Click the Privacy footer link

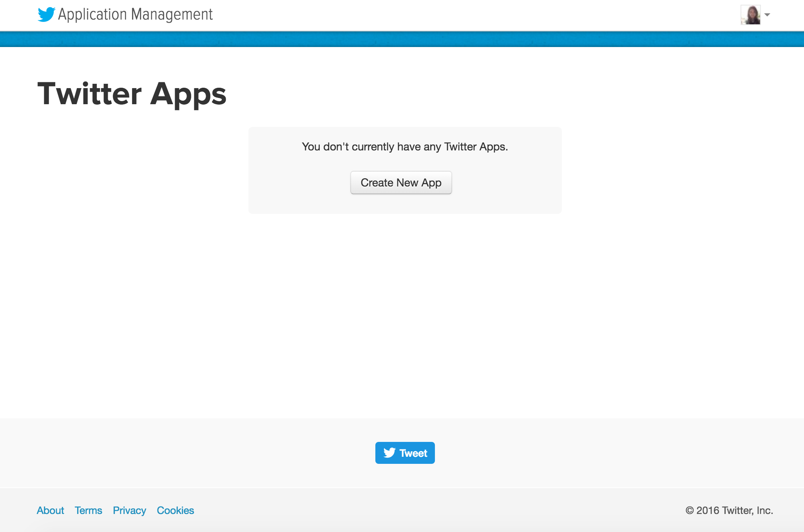point(130,509)
